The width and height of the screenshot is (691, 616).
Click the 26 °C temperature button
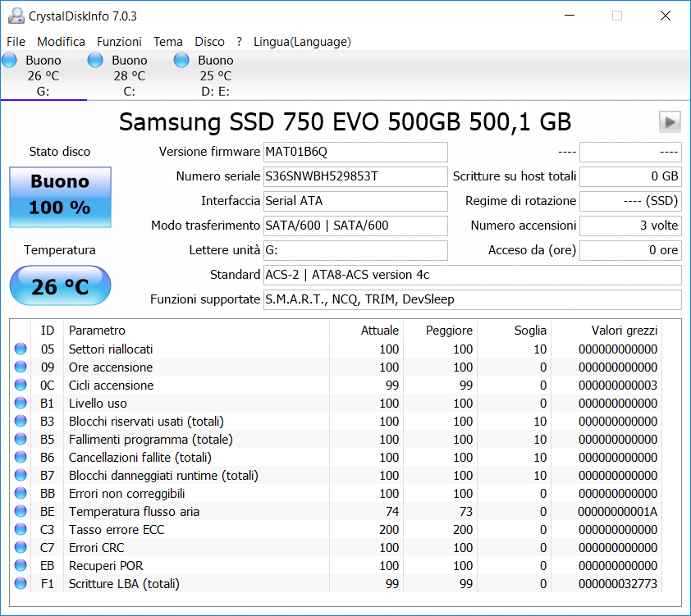point(60,285)
